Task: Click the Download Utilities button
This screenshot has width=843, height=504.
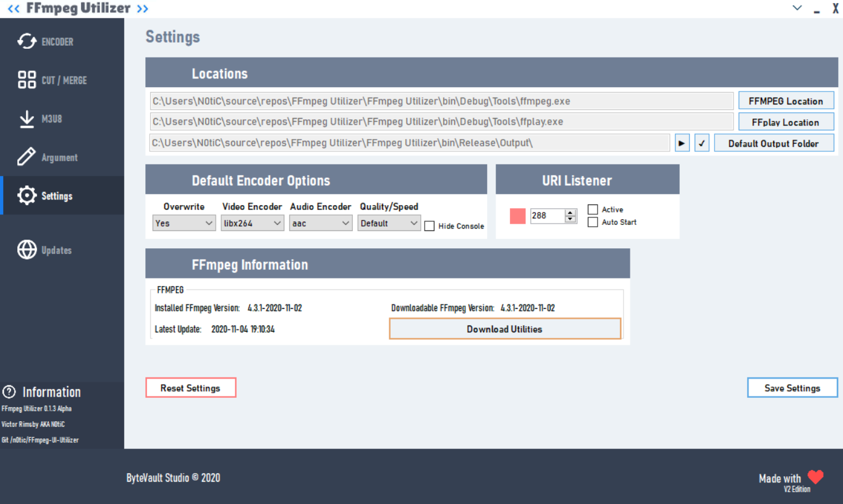Action: point(505,329)
